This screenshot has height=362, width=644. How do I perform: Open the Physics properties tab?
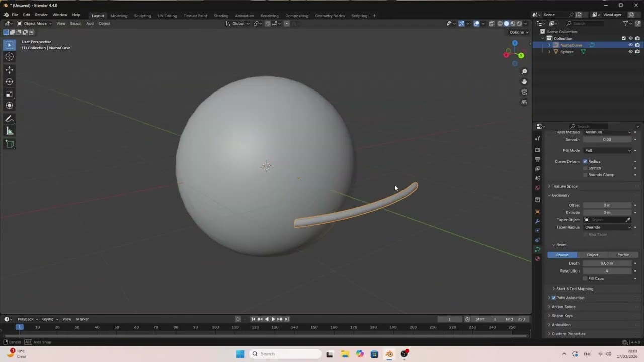[538, 231]
